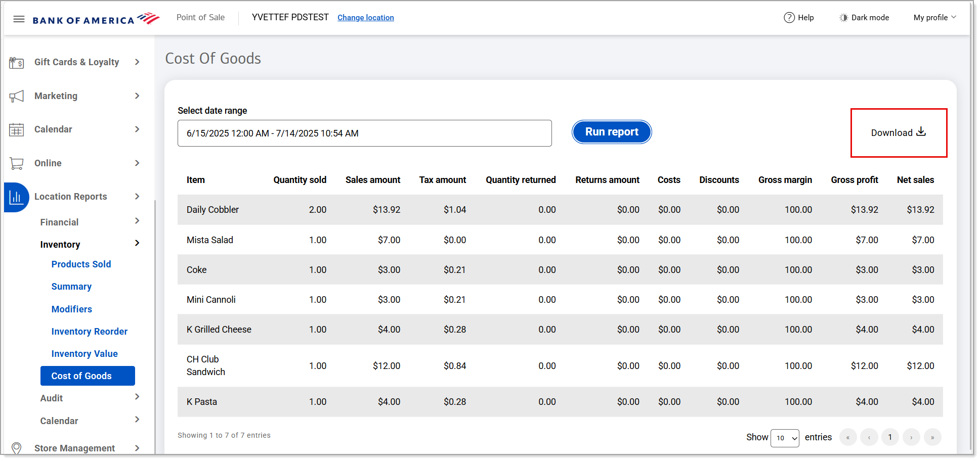Expand Gift Cards & Loyalty chevron

point(137,62)
